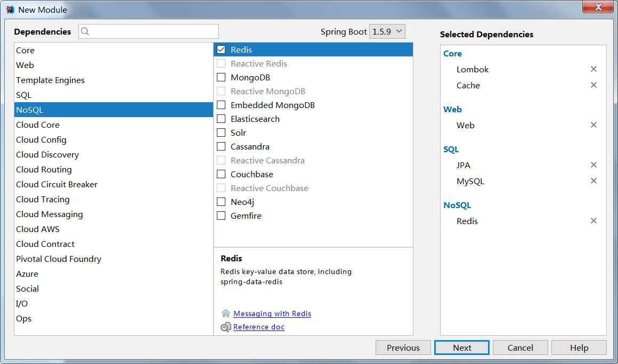Select the Cloud Config category
618x364 pixels.
pos(113,140)
